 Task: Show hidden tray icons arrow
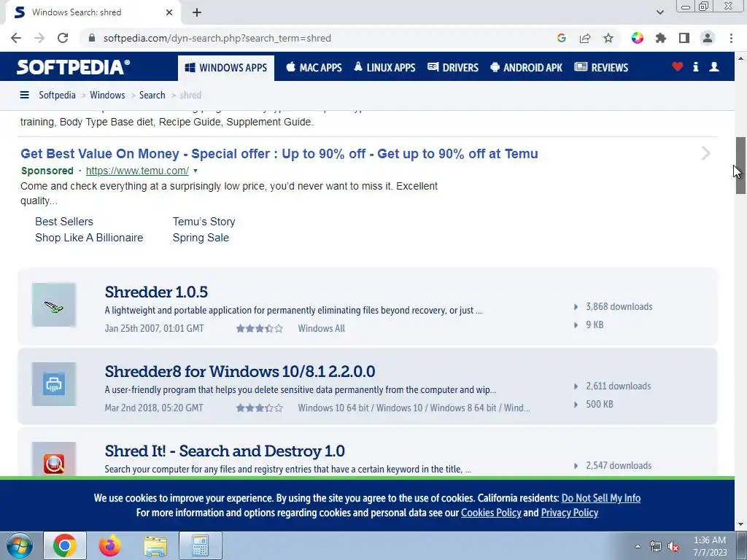pos(638,547)
